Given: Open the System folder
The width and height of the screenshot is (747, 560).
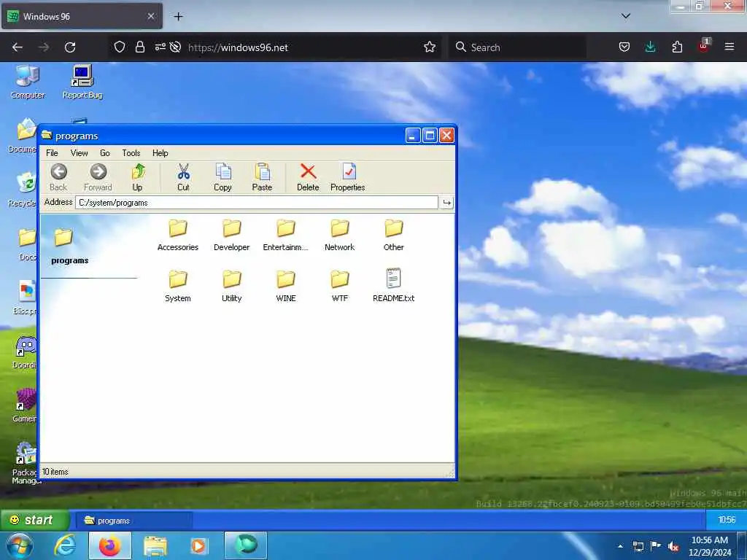Looking at the screenshot, I should [x=178, y=286].
